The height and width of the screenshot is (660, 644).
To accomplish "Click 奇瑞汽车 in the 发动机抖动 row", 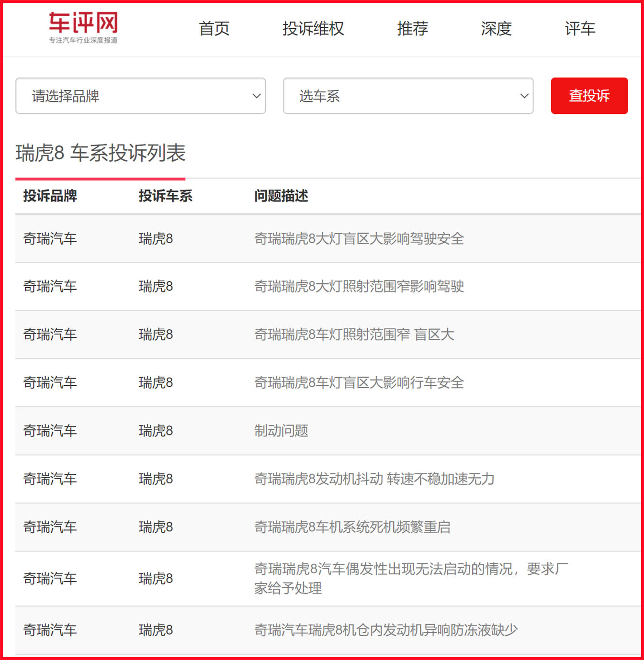I will (50, 479).
